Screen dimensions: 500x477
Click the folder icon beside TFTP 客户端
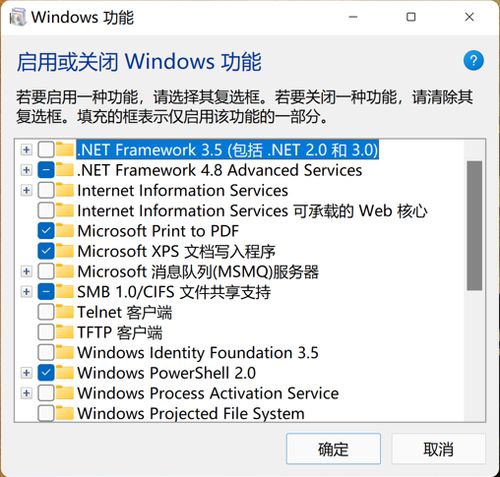65,332
